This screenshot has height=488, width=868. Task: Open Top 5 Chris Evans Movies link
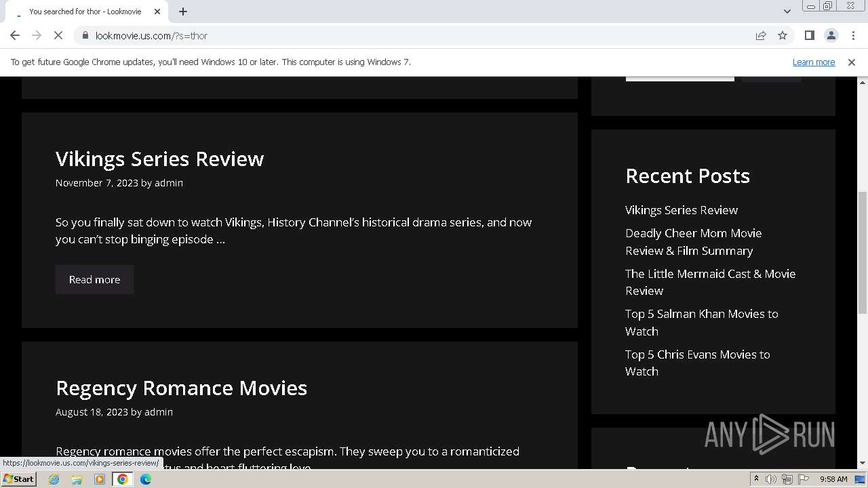tap(697, 363)
